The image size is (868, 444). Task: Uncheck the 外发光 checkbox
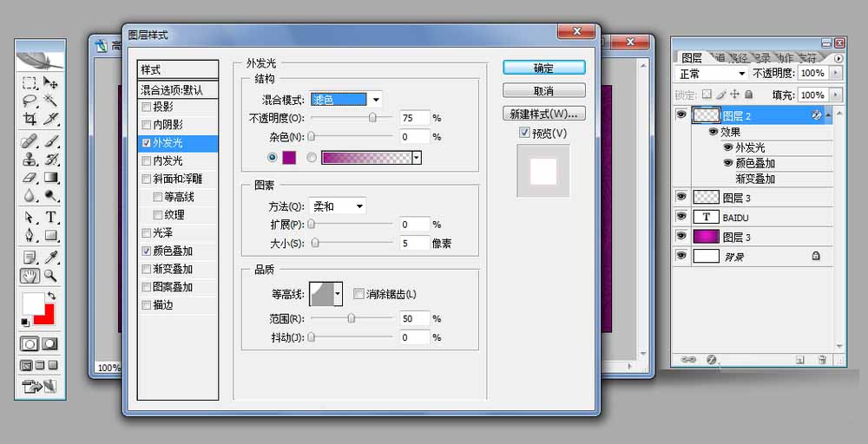coord(146,143)
